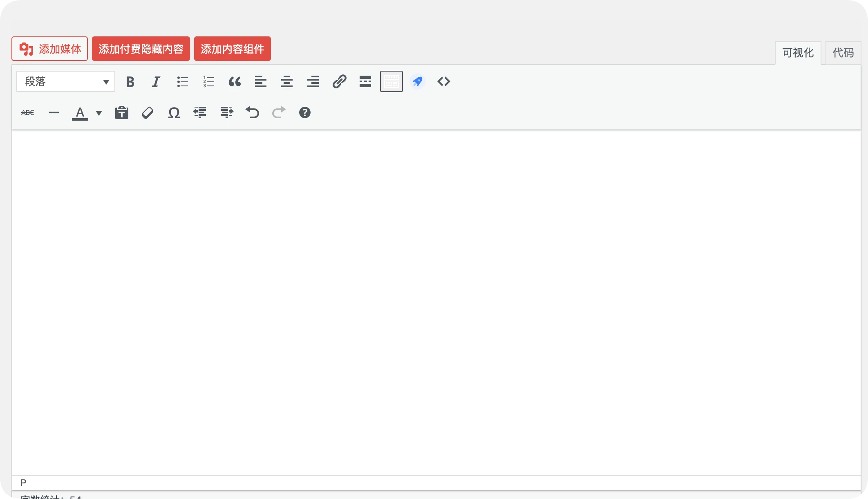Click inside the empty editor content area
This screenshot has height=499, width=868.
[x=436, y=303]
